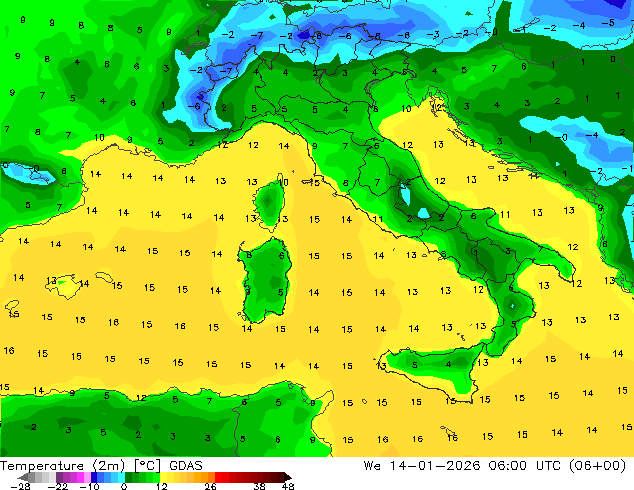Click the '26' colour scale label
The height and width of the screenshot is (490, 634).
(x=210, y=486)
